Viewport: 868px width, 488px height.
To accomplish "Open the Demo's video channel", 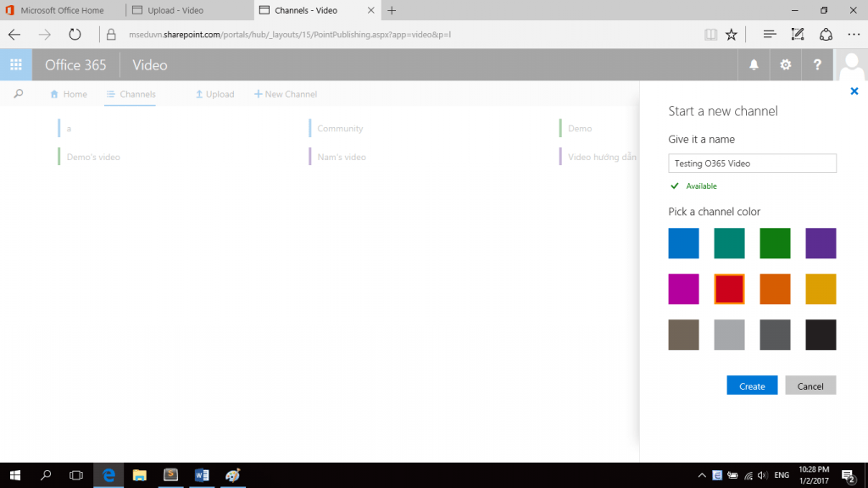I will (93, 157).
